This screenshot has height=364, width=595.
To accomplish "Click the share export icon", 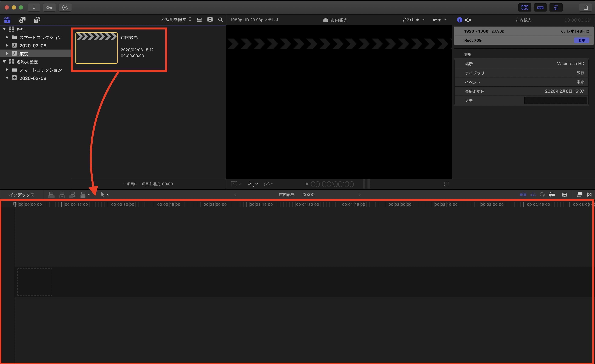I will [x=586, y=7].
